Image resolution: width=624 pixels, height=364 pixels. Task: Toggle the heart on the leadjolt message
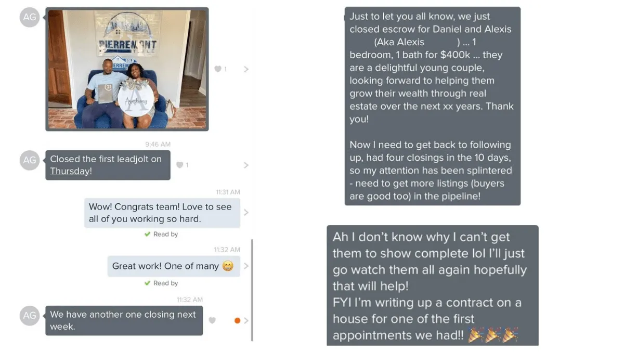[x=179, y=165]
